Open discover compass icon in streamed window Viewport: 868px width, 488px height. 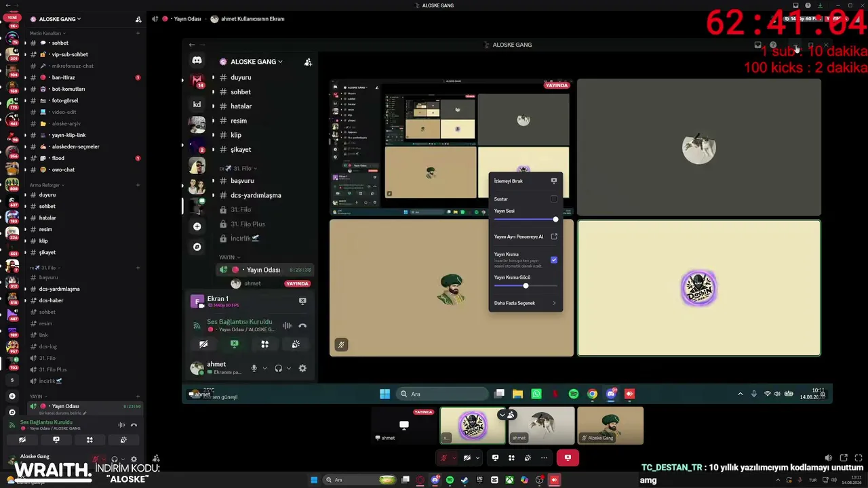point(197,247)
